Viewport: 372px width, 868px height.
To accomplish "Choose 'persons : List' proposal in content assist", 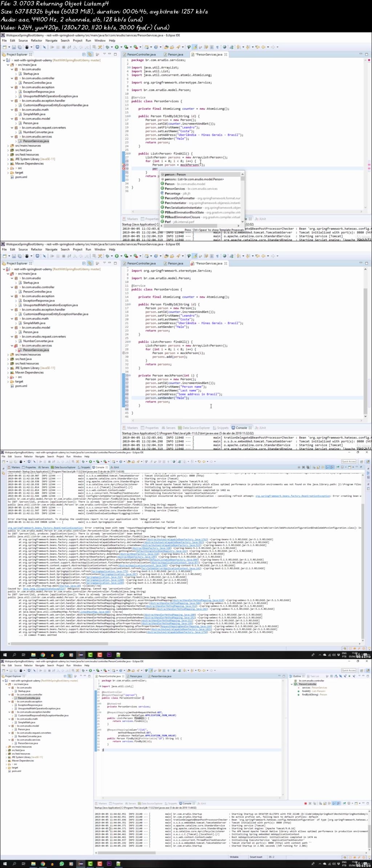I will (x=200, y=179).
